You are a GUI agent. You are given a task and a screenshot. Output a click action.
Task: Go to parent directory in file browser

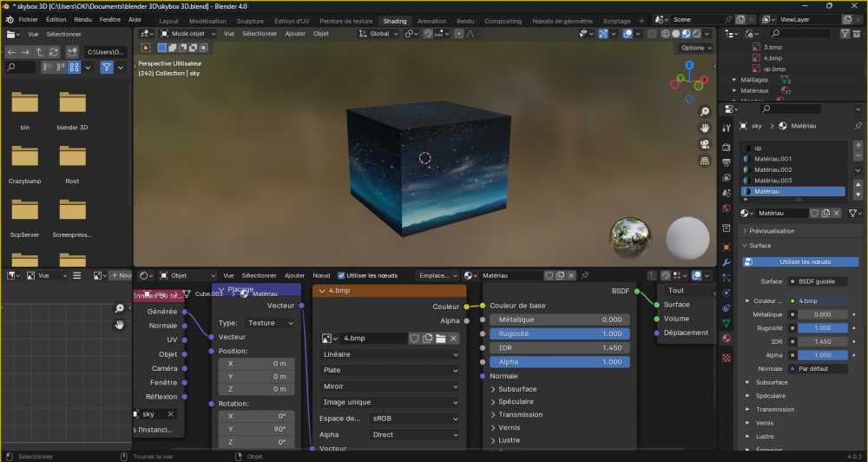tap(39, 52)
